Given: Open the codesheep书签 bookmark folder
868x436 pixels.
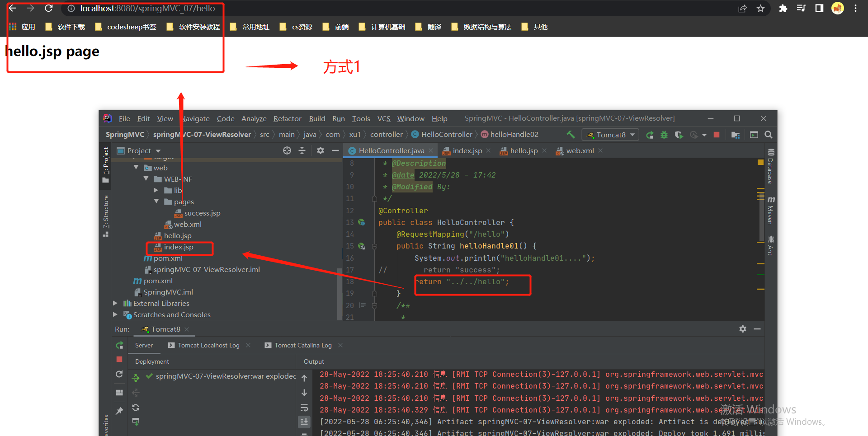Looking at the screenshot, I should tap(126, 27).
